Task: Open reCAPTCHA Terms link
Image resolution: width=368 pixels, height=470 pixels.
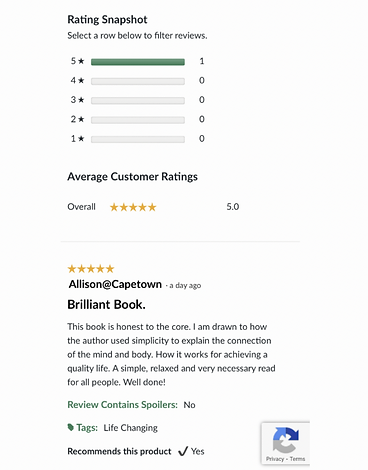Action: (x=297, y=459)
